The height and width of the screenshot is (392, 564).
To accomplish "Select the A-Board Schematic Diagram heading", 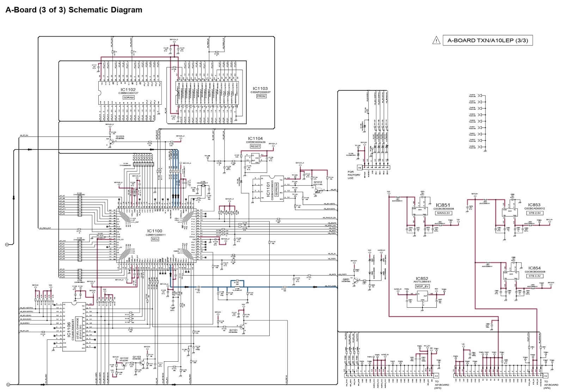I will click(73, 10).
